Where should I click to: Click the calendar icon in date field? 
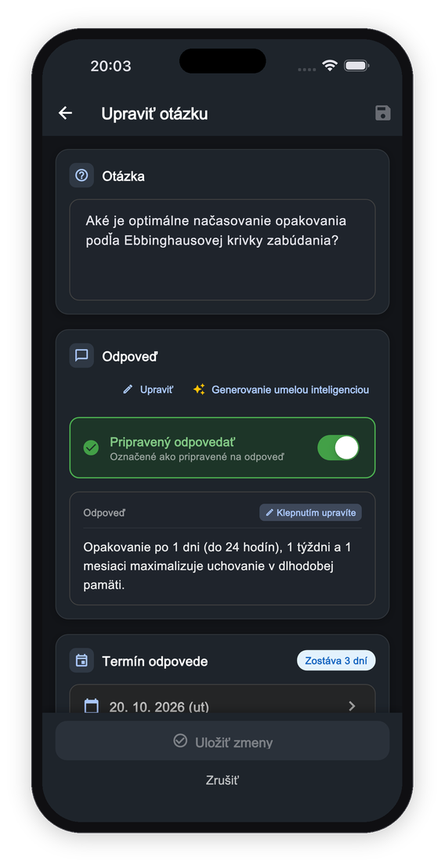pos(91,705)
